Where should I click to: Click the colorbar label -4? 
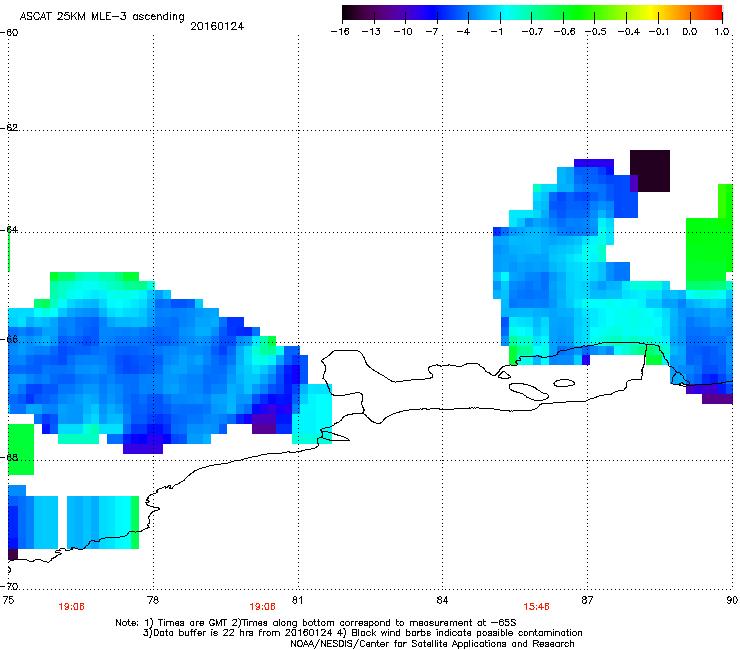[x=463, y=32]
